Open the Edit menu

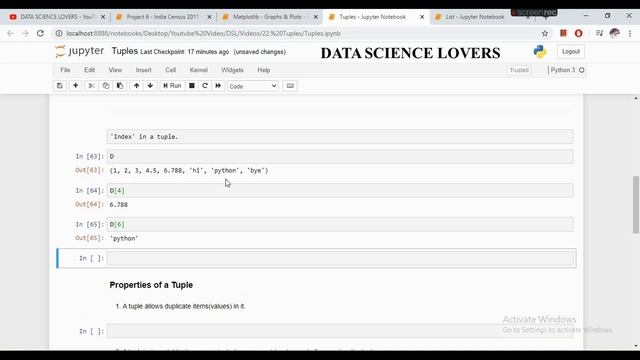[x=89, y=70]
